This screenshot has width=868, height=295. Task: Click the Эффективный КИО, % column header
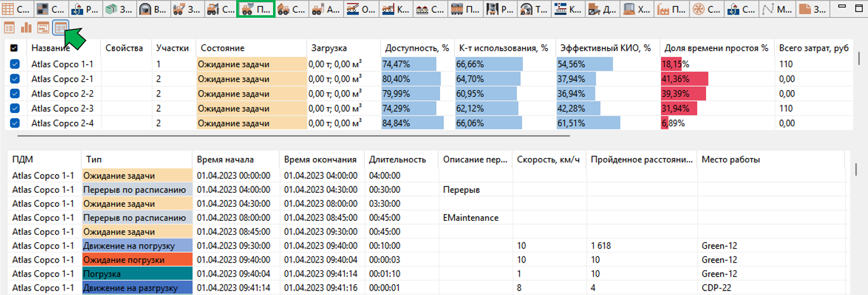(607, 48)
